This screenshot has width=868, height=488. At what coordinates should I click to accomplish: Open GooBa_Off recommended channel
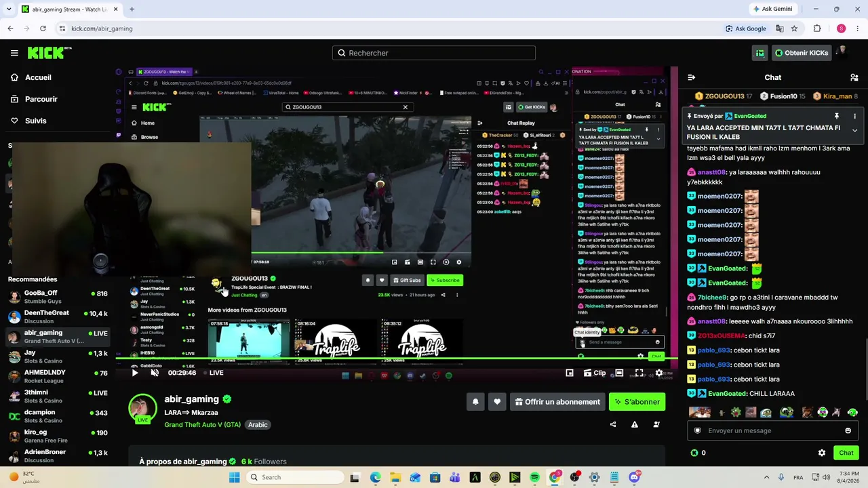pos(57,297)
